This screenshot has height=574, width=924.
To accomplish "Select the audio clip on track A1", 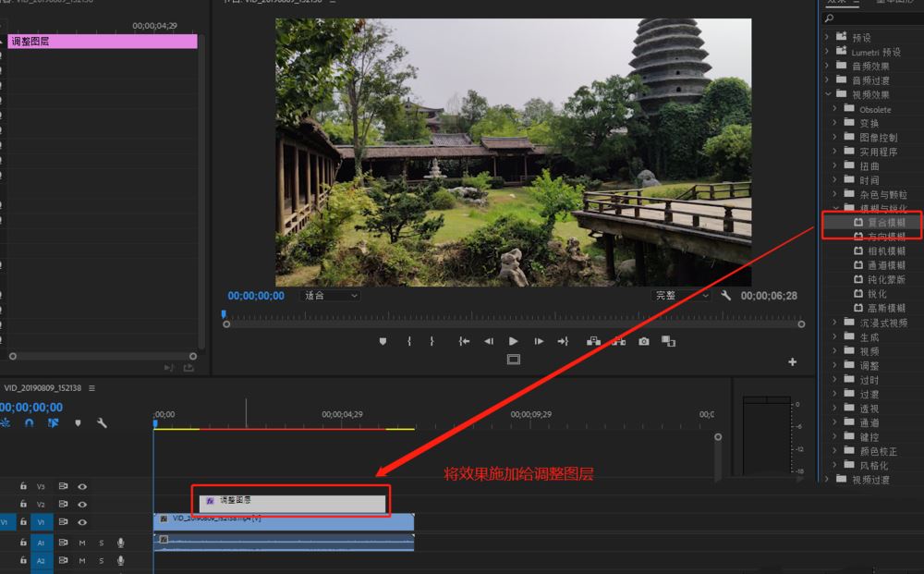I will tap(284, 543).
